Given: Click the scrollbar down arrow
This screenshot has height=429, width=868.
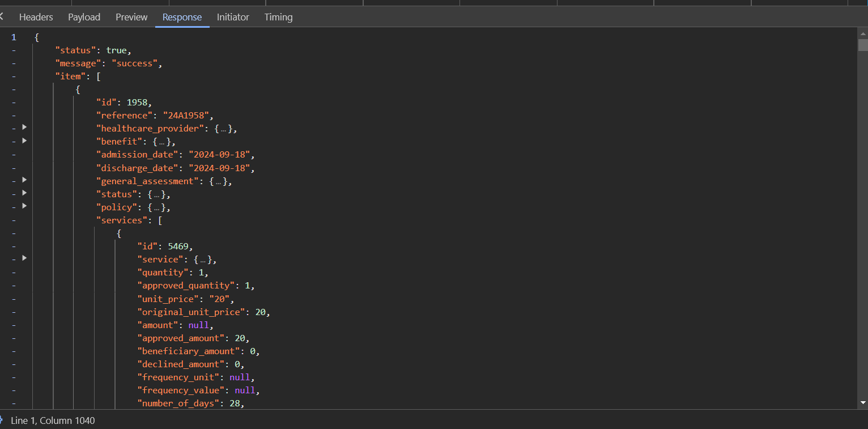Looking at the screenshot, I should (862, 403).
